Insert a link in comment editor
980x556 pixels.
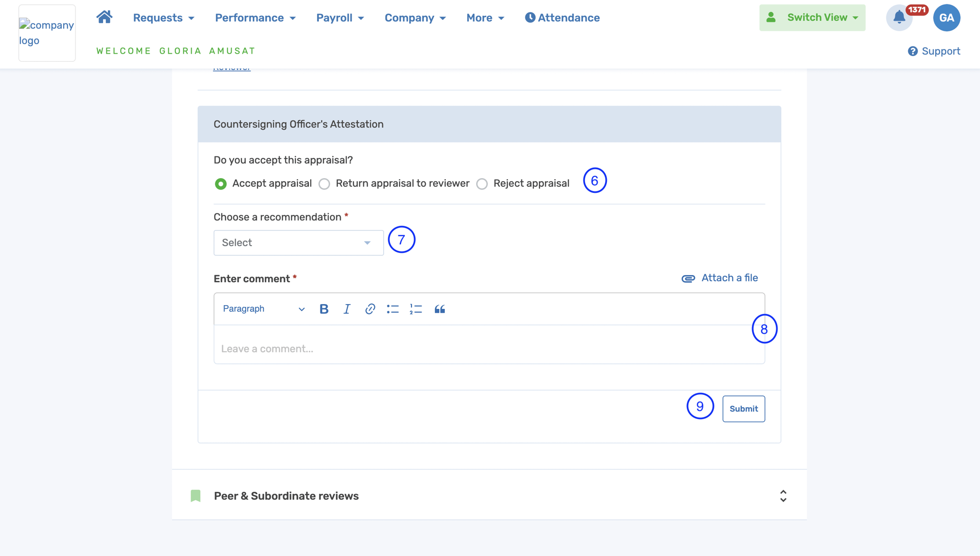(x=370, y=309)
